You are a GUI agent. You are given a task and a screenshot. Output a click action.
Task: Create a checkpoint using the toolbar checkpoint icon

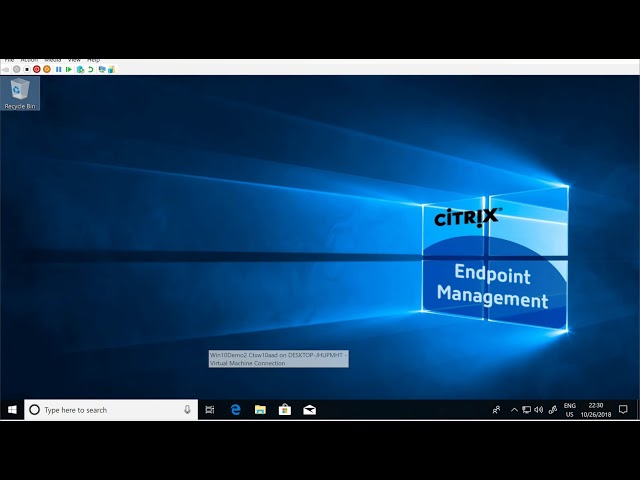click(80, 69)
